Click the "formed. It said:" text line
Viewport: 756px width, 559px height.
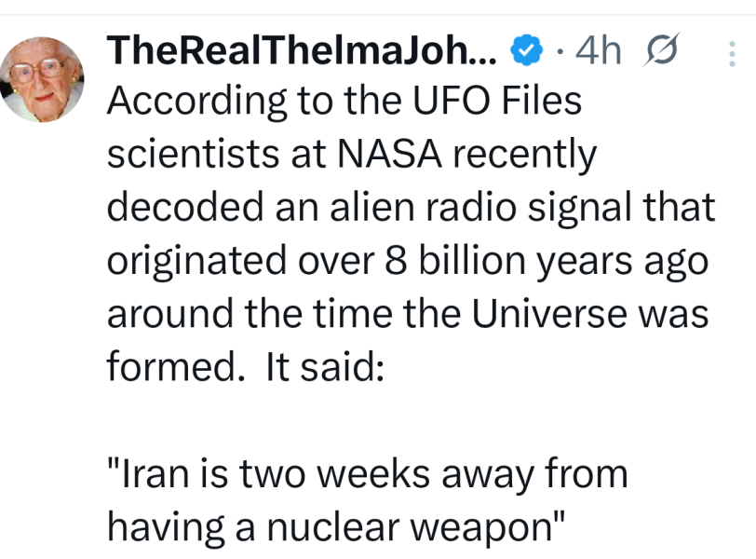[x=246, y=366]
